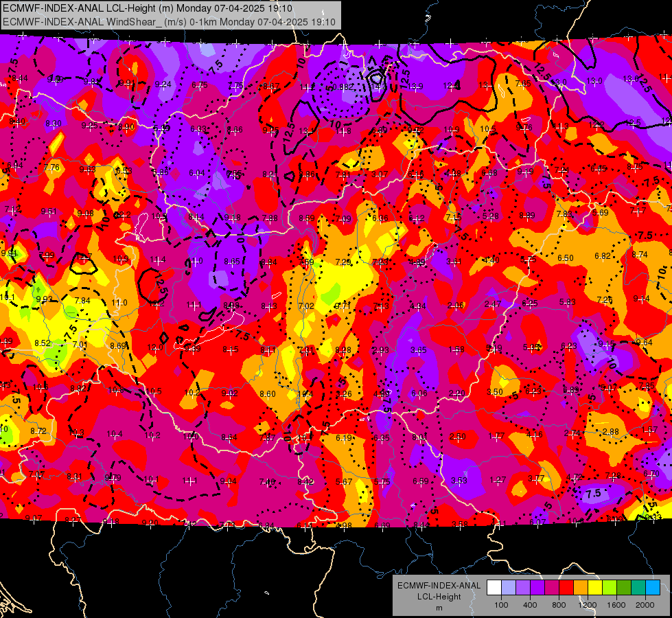Click the grid value 8.69
Viewport: 672px width, 618px height.
(118, 345)
